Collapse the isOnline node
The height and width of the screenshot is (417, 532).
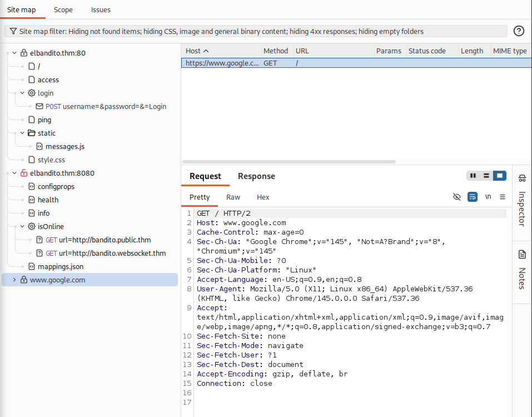(x=22, y=226)
